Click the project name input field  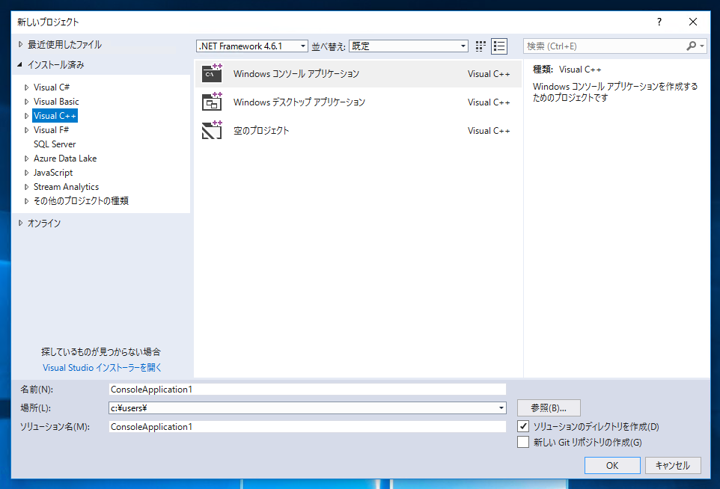point(307,389)
